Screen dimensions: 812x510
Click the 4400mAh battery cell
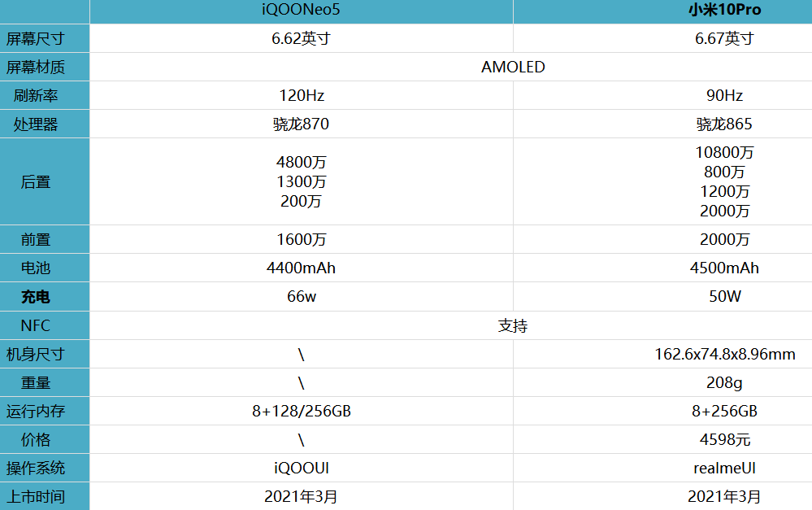click(301, 268)
